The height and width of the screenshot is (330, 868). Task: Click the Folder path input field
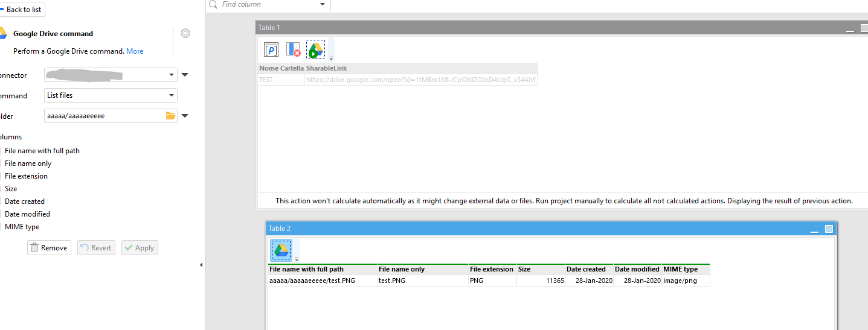pyautogui.click(x=103, y=116)
